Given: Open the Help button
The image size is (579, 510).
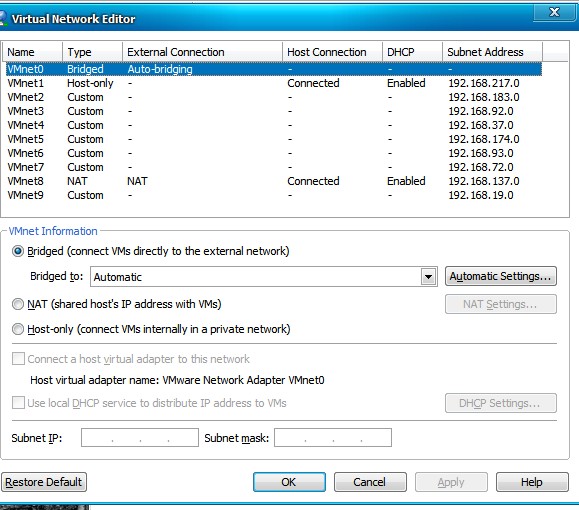Looking at the screenshot, I should coord(532,482).
